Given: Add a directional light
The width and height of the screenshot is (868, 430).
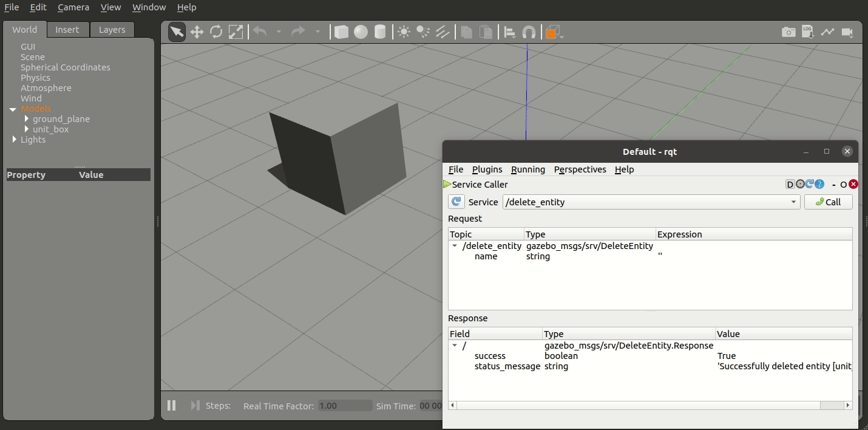Looking at the screenshot, I should click(442, 32).
